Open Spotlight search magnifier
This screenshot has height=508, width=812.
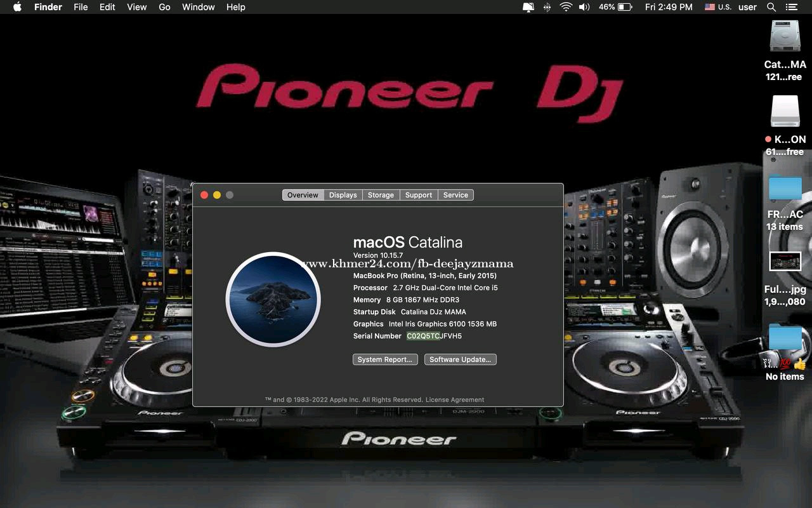(771, 7)
